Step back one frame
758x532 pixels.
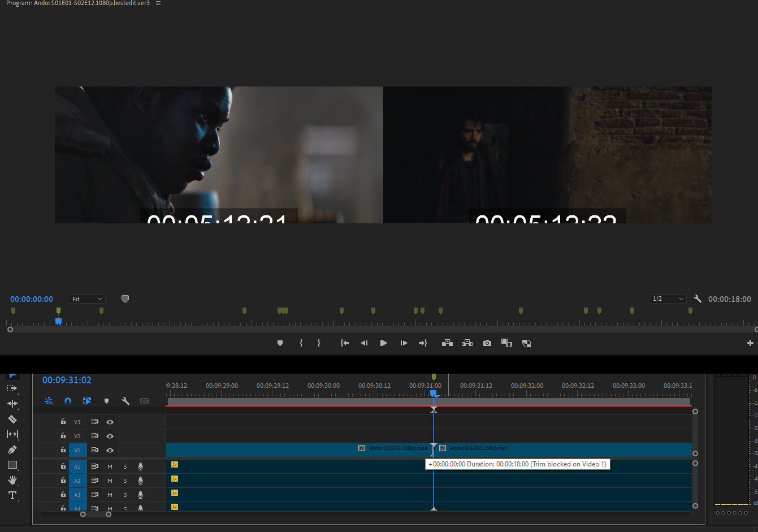364,343
